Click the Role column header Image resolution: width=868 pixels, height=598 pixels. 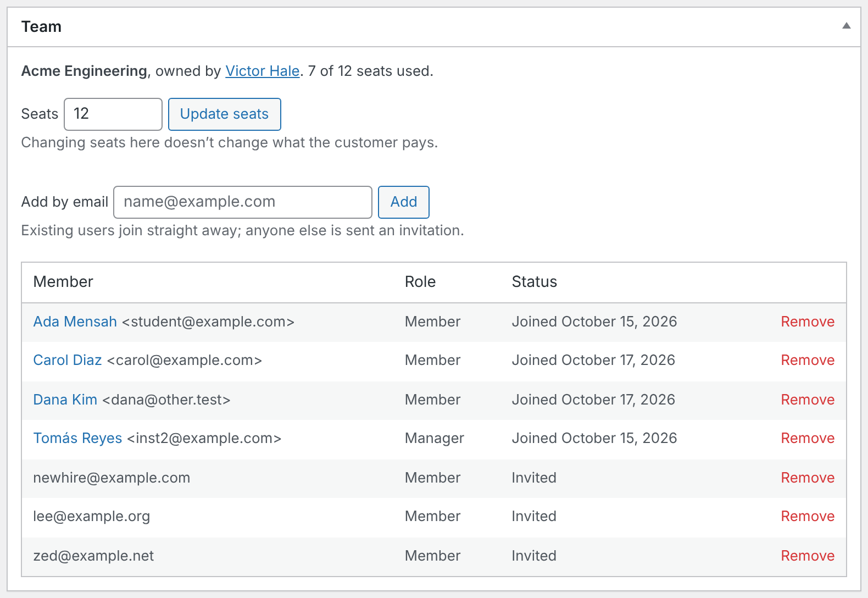point(420,282)
